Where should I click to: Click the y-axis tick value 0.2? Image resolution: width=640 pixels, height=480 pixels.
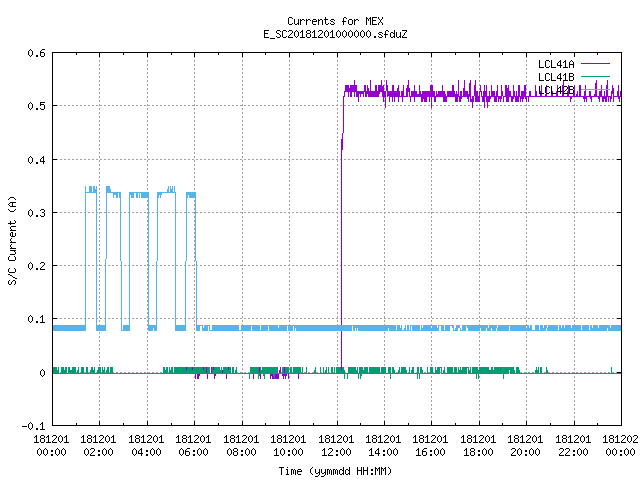[36, 266]
